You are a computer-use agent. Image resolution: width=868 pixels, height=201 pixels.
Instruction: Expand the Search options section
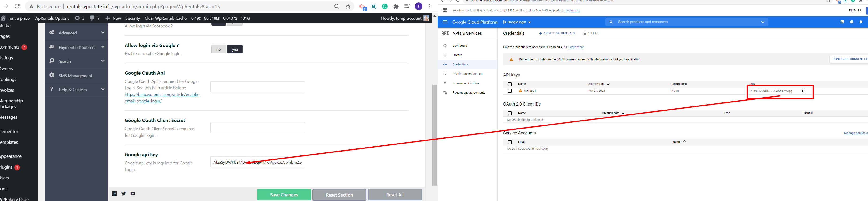[77, 61]
